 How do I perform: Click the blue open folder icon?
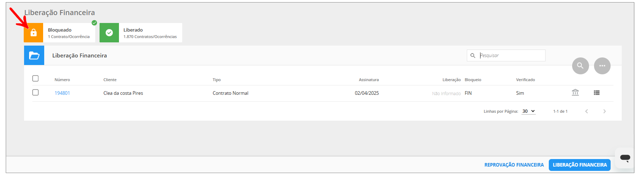[x=34, y=55]
